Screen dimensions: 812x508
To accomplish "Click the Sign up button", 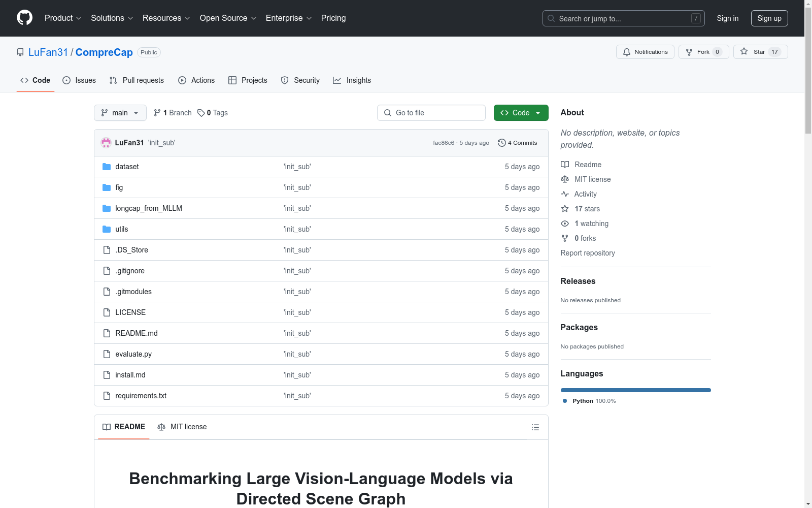I will pos(769,18).
